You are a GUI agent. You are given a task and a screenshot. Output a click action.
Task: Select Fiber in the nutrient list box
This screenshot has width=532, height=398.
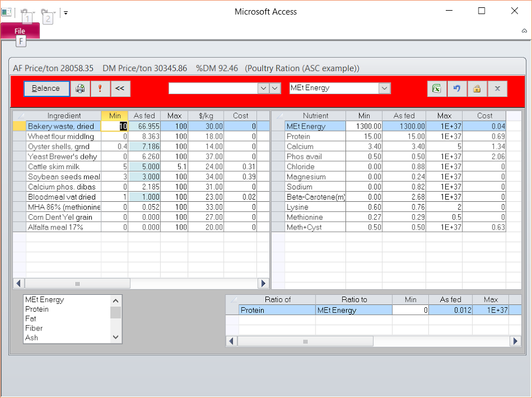[34, 328]
